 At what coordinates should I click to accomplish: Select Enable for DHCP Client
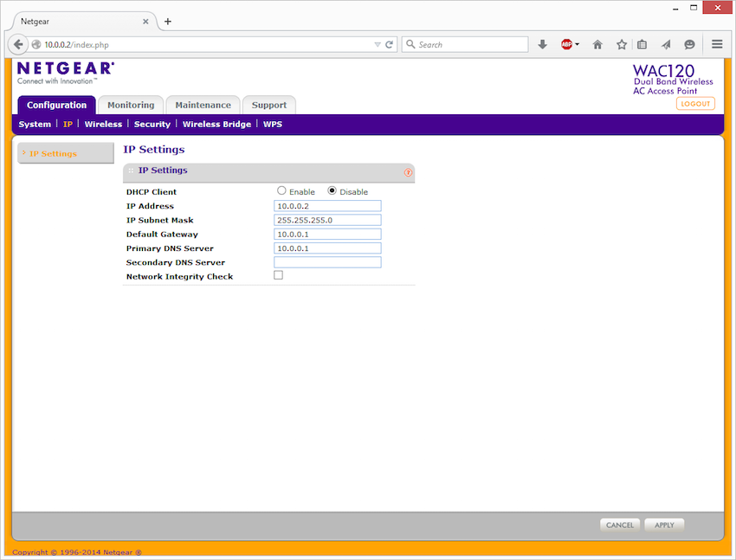pos(281,190)
